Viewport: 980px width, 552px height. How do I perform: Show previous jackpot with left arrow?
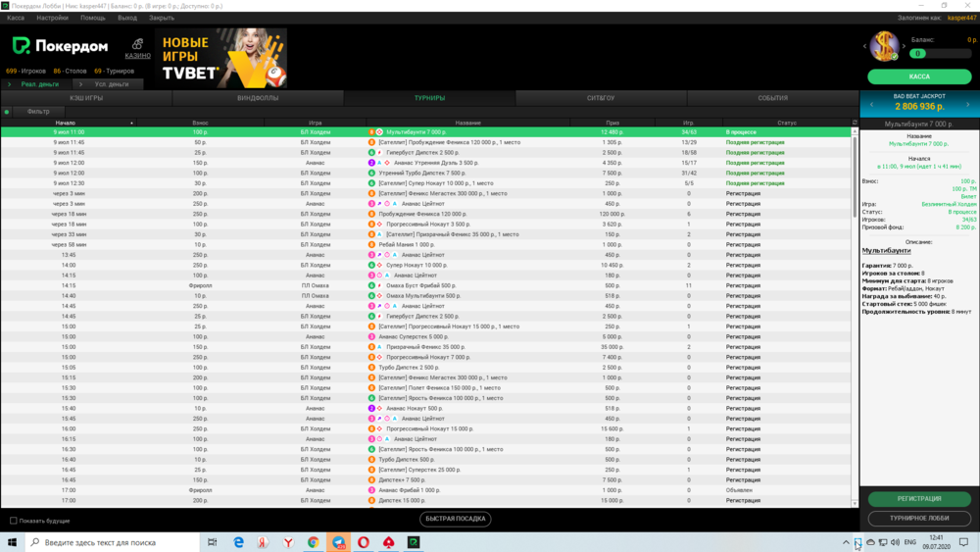tap(872, 104)
